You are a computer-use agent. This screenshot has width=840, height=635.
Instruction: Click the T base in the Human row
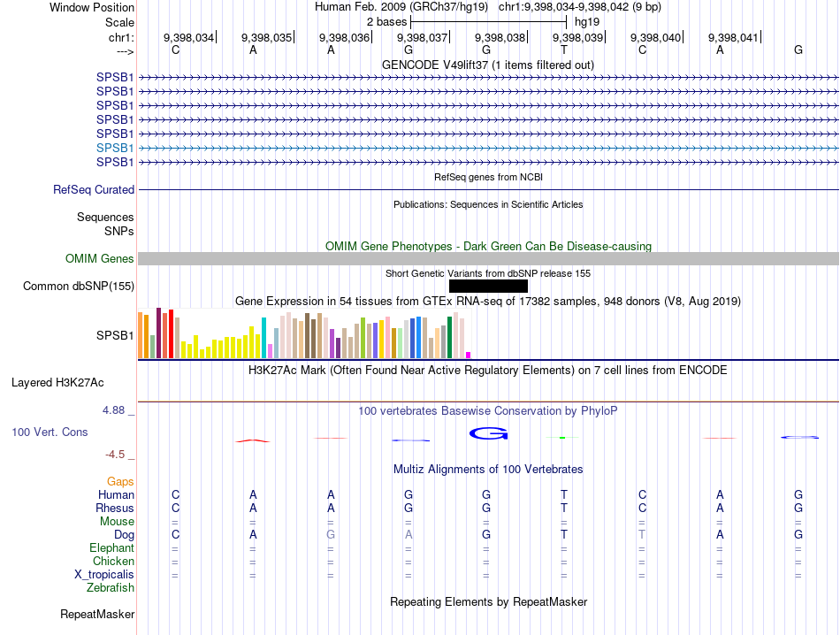pos(564,494)
